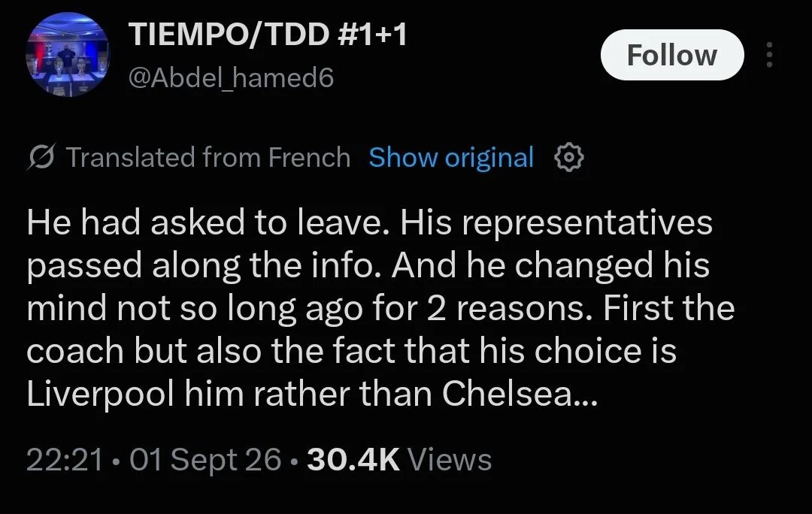Show the original French post
The width and height of the screenshot is (812, 514).
tap(450, 157)
